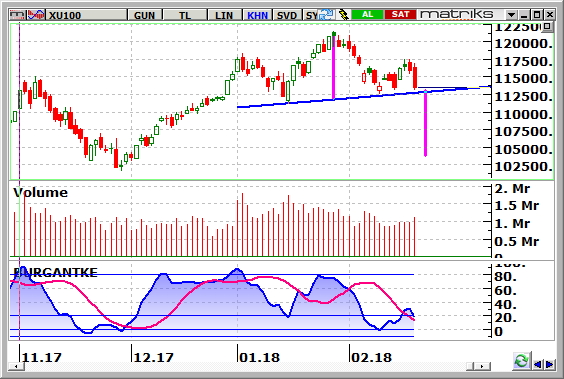Click the blue sync arrows icon in toolbar
The image size is (564, 379).
327,15
